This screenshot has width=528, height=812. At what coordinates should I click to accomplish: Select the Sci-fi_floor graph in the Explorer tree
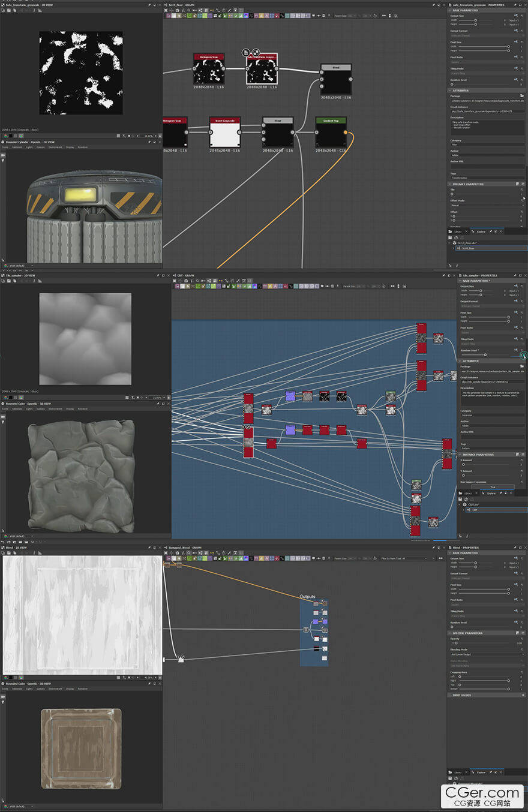pos(467,248)
